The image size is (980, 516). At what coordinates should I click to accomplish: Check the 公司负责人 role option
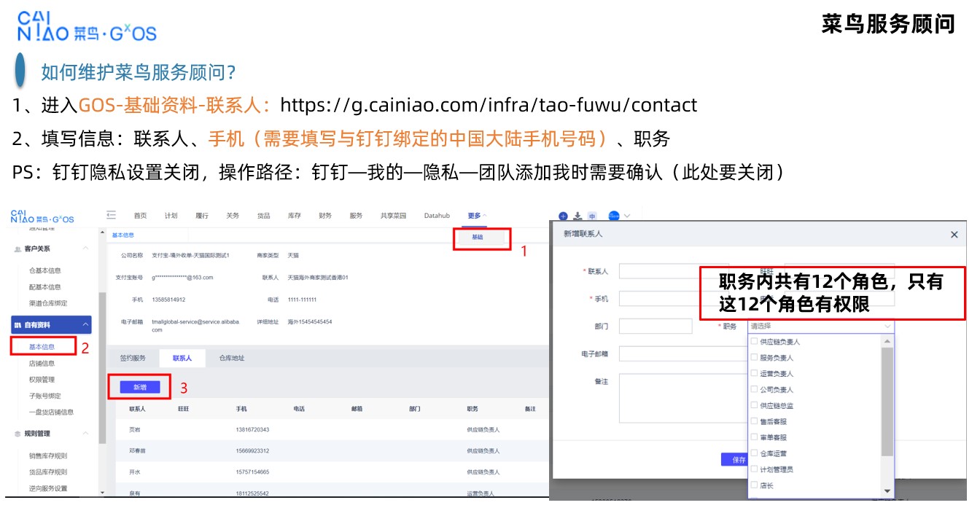click(754, 389)
